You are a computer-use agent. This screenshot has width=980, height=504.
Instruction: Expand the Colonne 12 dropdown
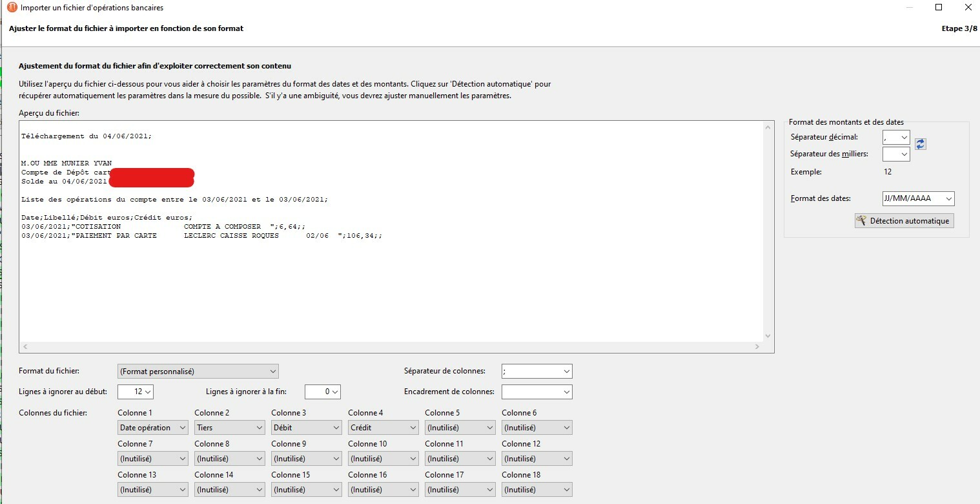click(x=537, y=459)
